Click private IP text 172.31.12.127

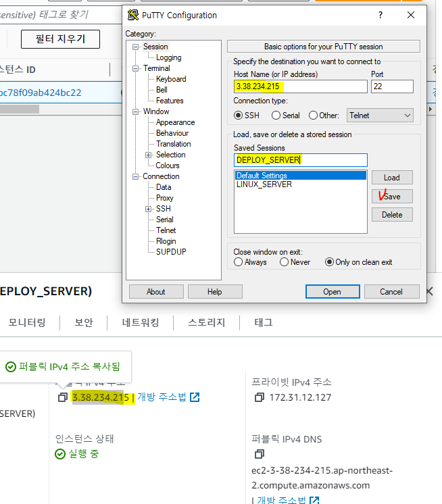pyautogui.click(x=300, y=397)
